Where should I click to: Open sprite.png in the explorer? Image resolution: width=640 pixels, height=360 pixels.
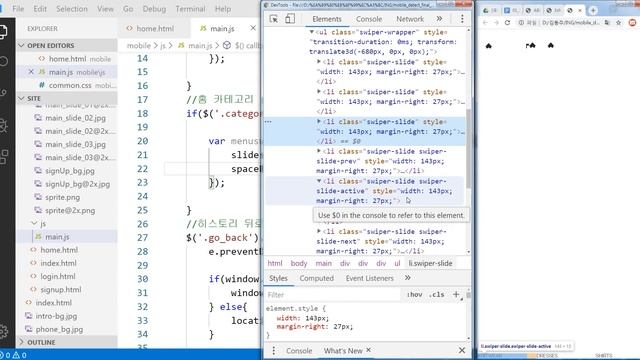click(x=62, y=197)
